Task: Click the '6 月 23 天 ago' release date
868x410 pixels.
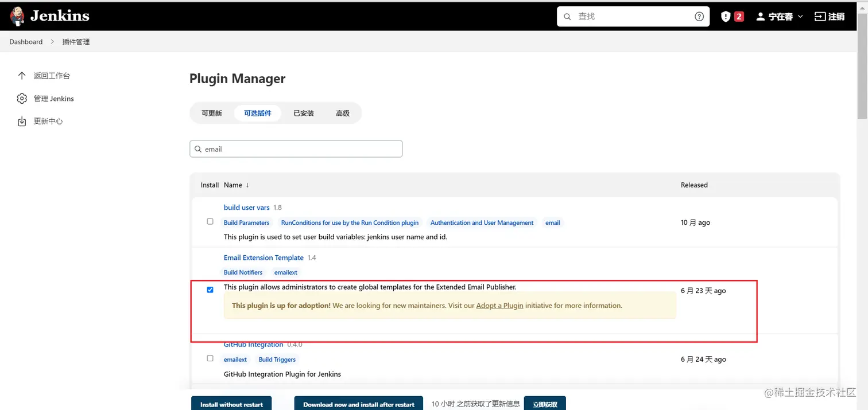Action: tap(703, 291)
